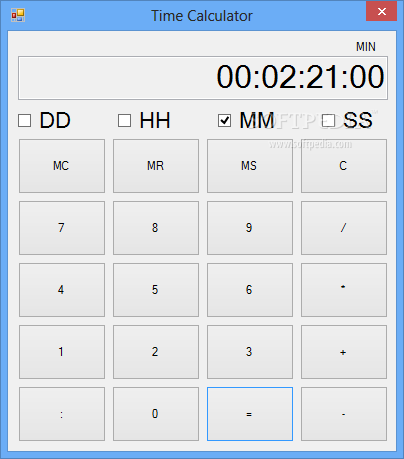Click the digit 0 button
The height and width of the screenshot is (459, 404).
coord(156,414)
